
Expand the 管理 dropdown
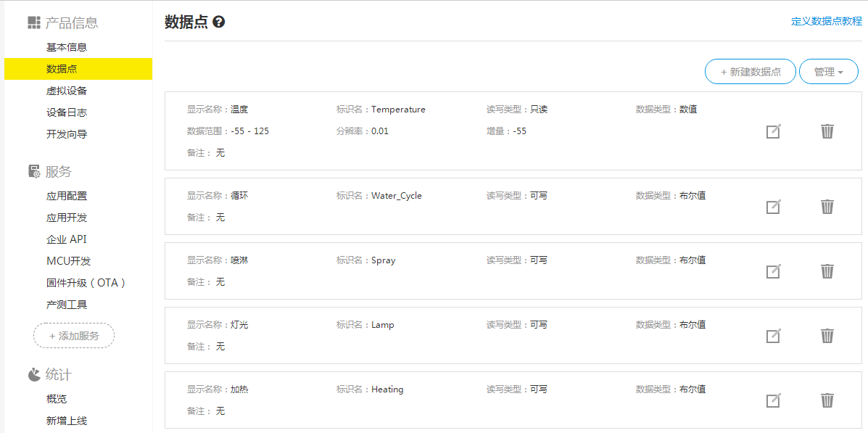[x=829, y=72]
